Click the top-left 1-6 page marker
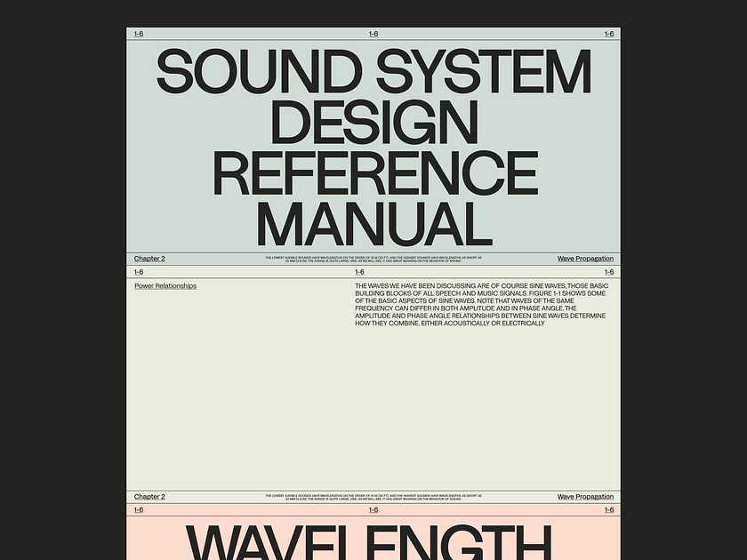 (138, 34)
